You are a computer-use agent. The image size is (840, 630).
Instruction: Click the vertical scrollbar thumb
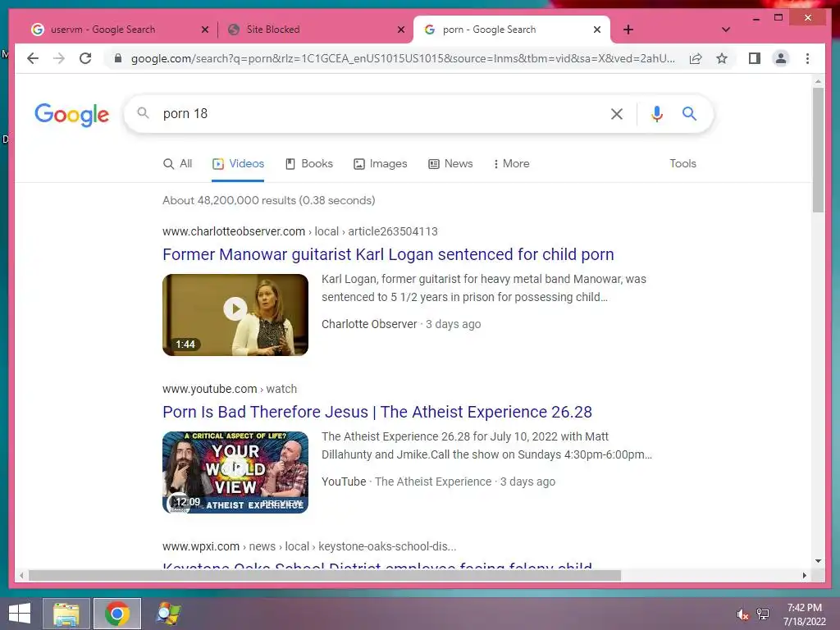point(818,150)
